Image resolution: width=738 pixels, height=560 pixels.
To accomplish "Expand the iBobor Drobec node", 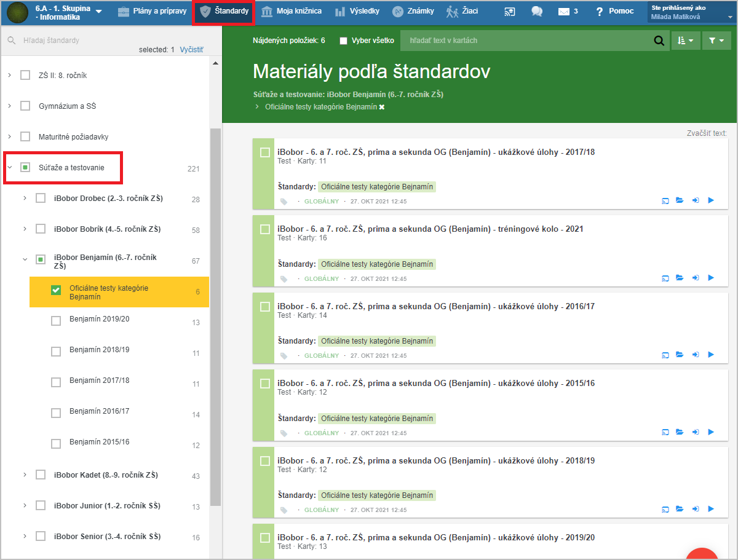I will coord(25,198).
